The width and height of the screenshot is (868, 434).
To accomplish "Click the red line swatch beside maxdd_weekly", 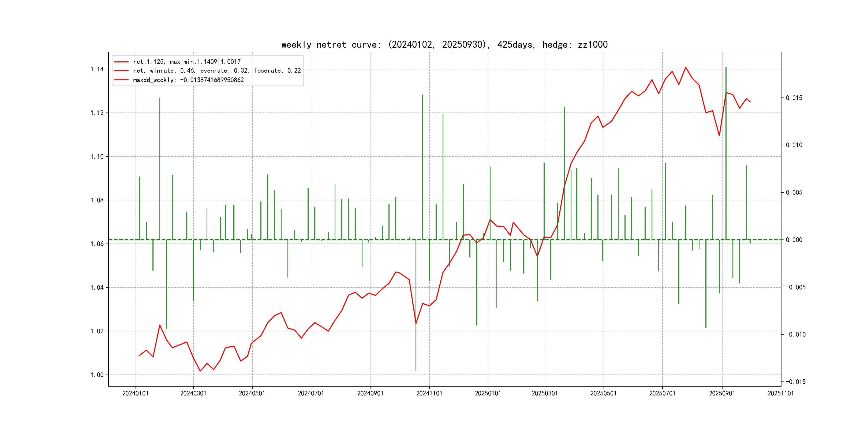I will tap(121, 80).
